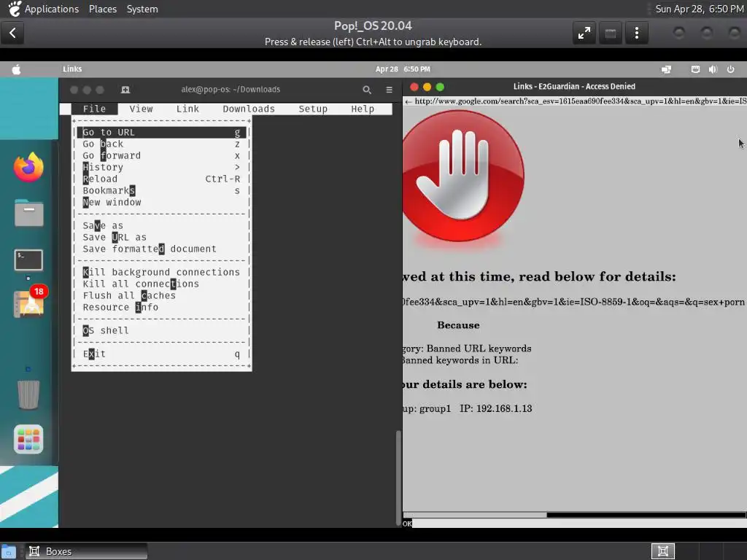Click the guest display/network tray icon
Screen dimensions: 747x560
[667, 69]
